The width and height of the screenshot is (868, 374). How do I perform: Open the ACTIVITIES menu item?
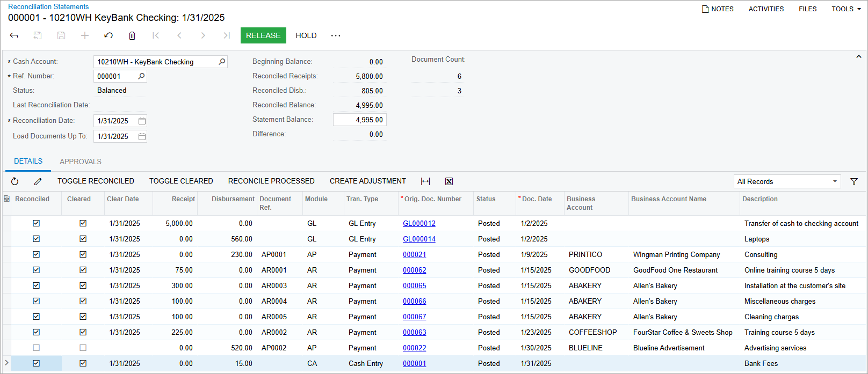766,9
